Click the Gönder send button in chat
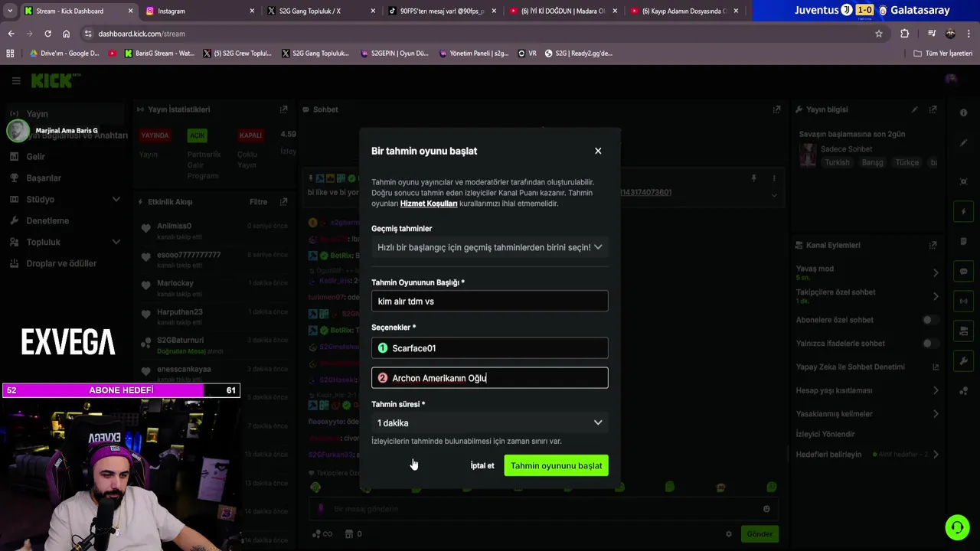The width and height of the screenshot is (980, 551). point(759,534)
